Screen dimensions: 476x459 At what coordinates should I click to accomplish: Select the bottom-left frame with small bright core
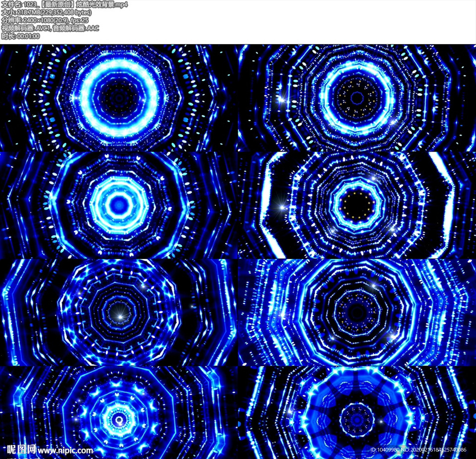click(119, 412)
